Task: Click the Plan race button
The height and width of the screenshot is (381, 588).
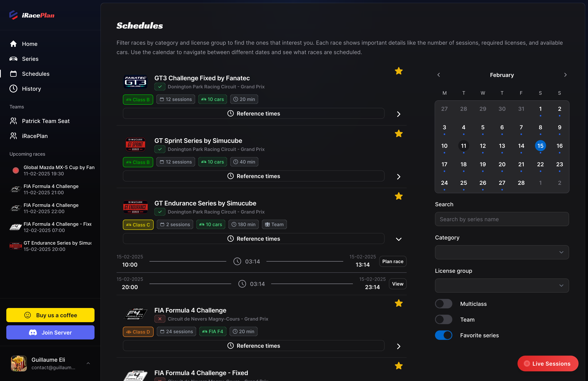Action: (393, 261)
